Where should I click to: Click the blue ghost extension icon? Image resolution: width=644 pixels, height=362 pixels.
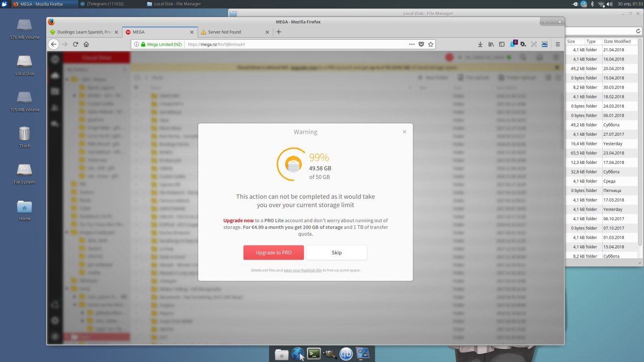(x=513, y=44)
